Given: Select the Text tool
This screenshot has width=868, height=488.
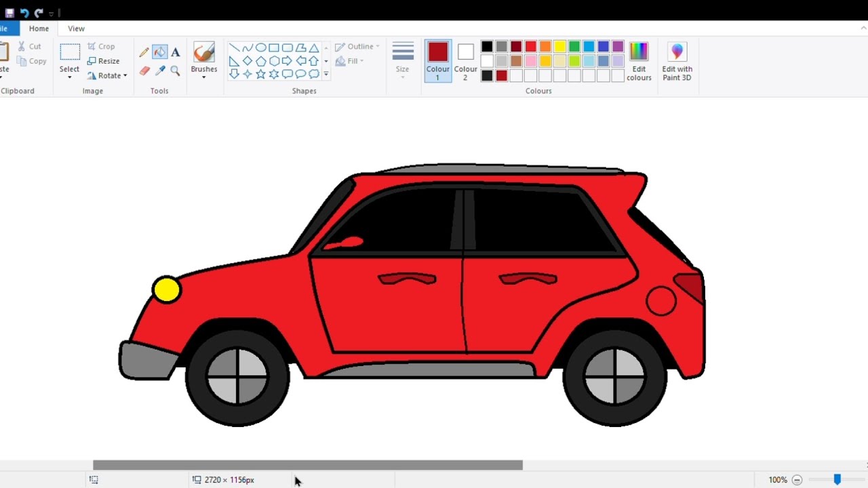Looking at the screenshot, I should (176, 52).
